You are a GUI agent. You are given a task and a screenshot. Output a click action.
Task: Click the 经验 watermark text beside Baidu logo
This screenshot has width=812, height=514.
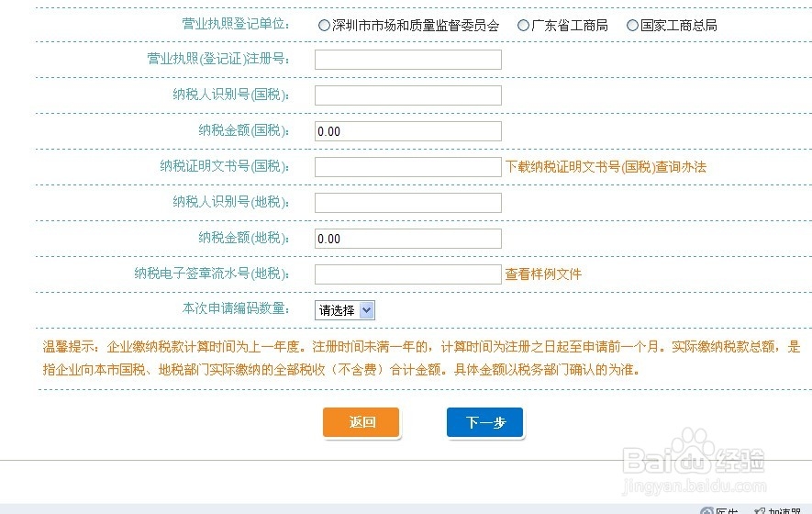click(x=739, y=459)
